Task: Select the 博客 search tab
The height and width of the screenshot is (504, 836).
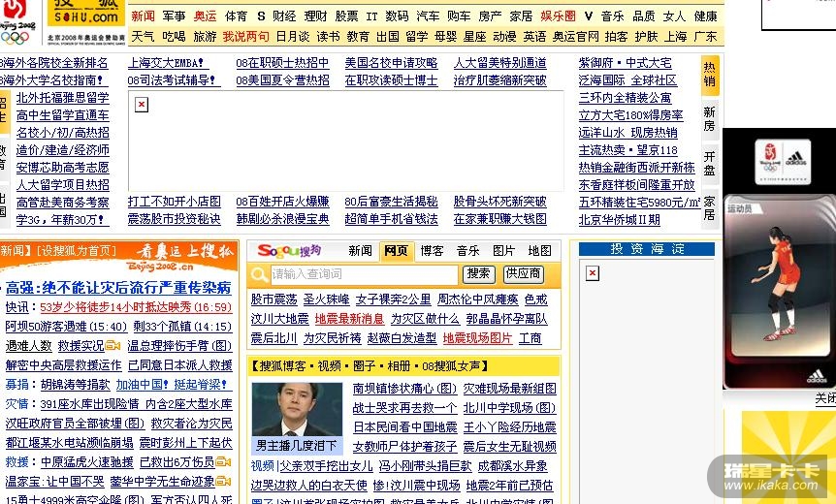Action: pyautogui.click(x=432, y=250)
